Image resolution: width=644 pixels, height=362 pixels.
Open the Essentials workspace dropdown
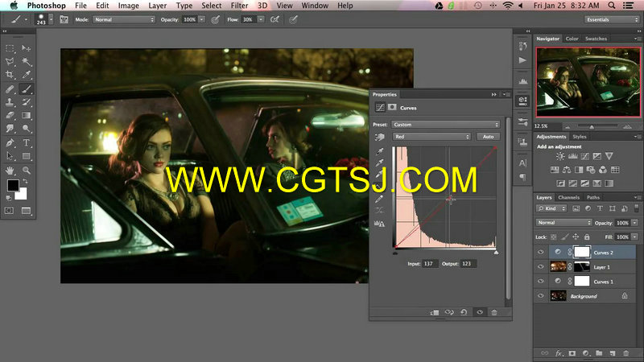[612, 19]
